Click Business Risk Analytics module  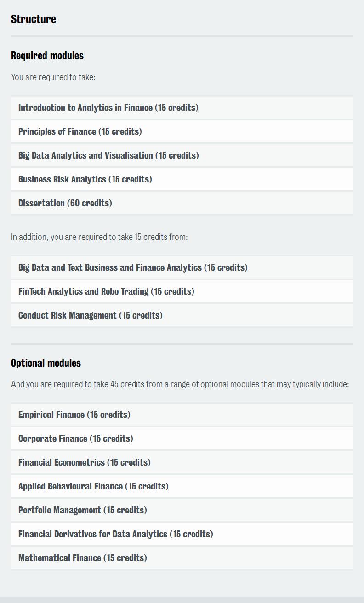pos(182,179)
